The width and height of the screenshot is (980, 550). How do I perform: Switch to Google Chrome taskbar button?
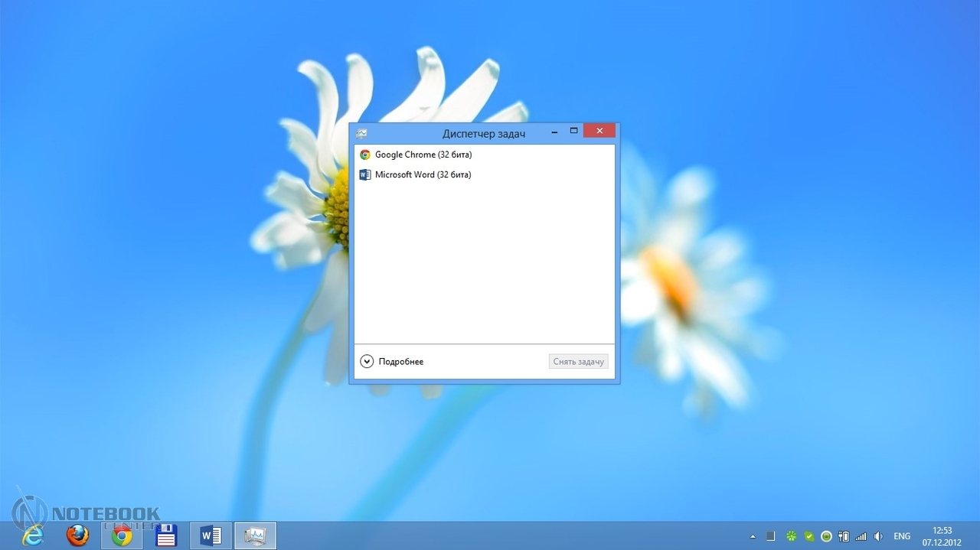[x=122, y=535]
